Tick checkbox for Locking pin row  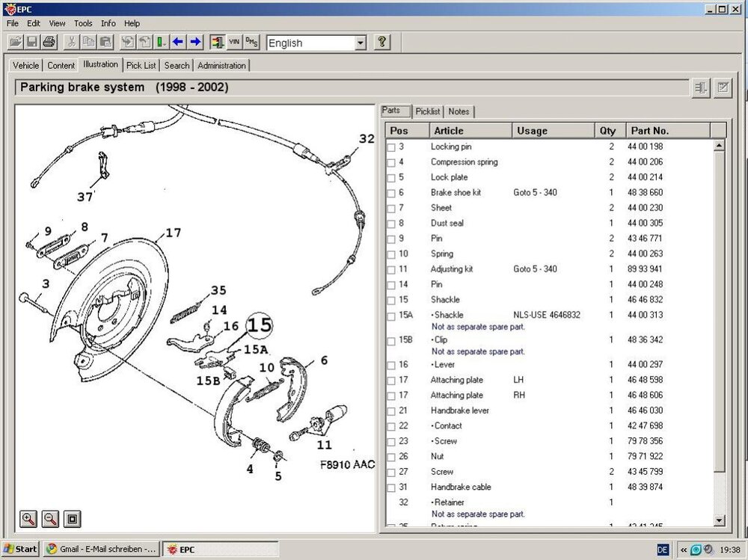point(391,147)
